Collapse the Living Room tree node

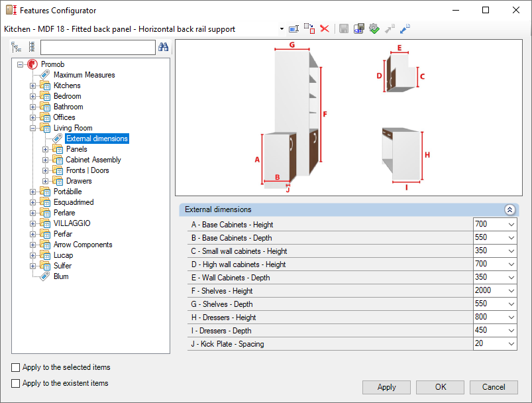point(32,128)
